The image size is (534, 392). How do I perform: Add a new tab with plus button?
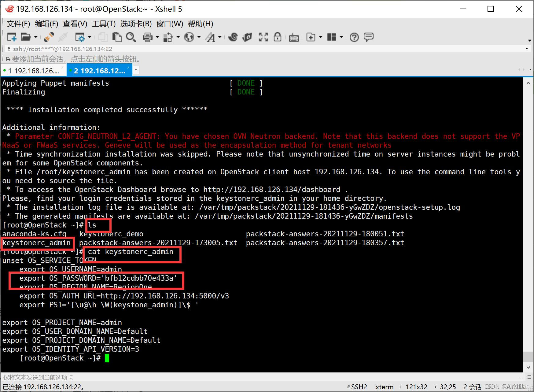coord(136,70)
